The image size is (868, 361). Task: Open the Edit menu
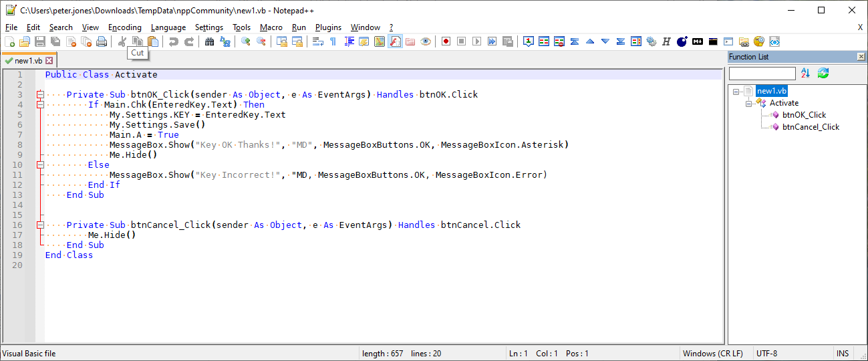coord(33,27)
